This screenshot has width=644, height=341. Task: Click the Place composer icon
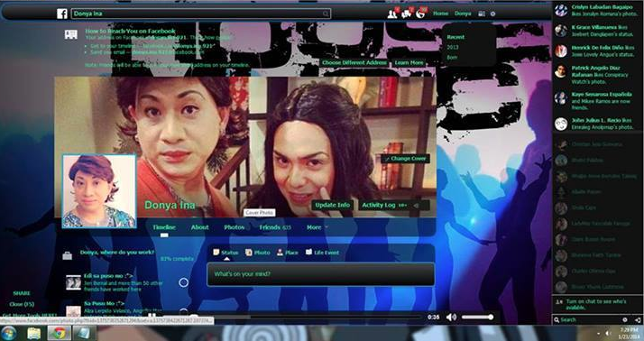(280, 253)
